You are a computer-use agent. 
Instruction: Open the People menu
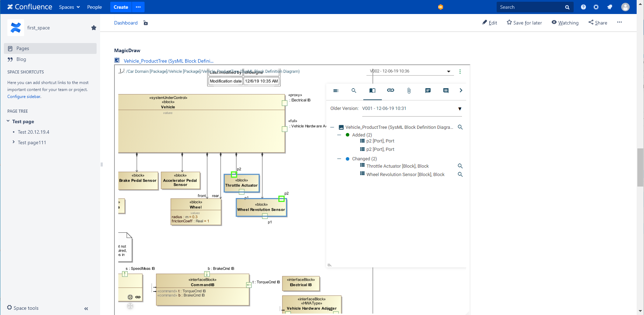pos(94,7)
